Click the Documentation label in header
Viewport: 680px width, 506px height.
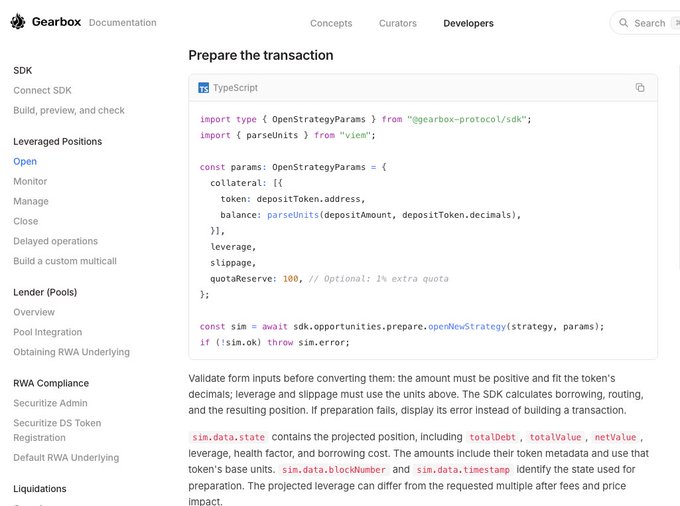[123, 23]
